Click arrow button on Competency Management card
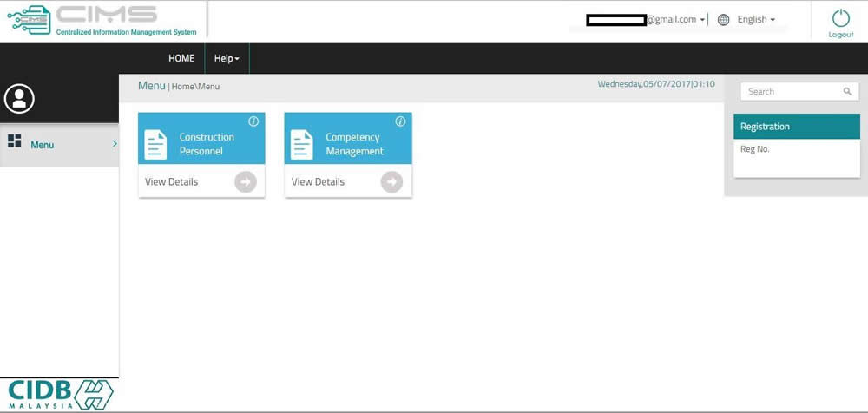868x413 pixels. click(391, 181)
